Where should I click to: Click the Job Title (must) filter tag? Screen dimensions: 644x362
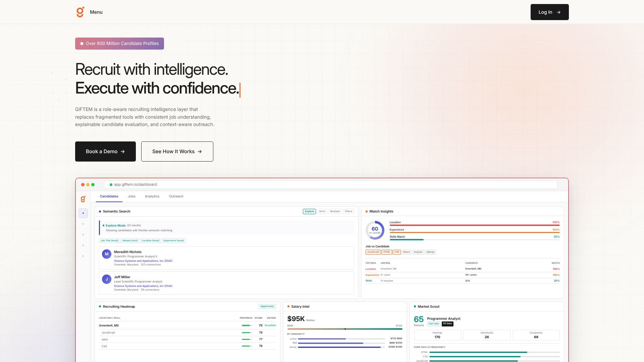tap(109, 241)
